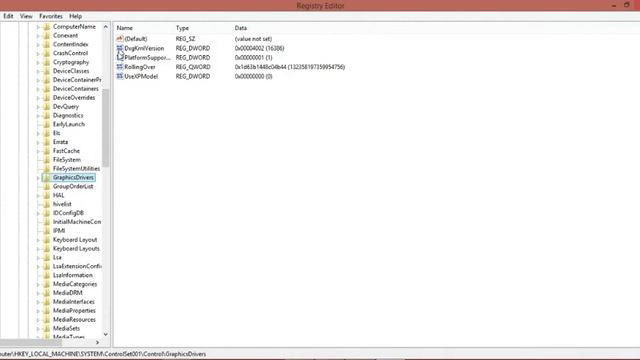Click the (value not set) data cell
The width and height of the screenshot is (640, 360).
tap(253, 39)
